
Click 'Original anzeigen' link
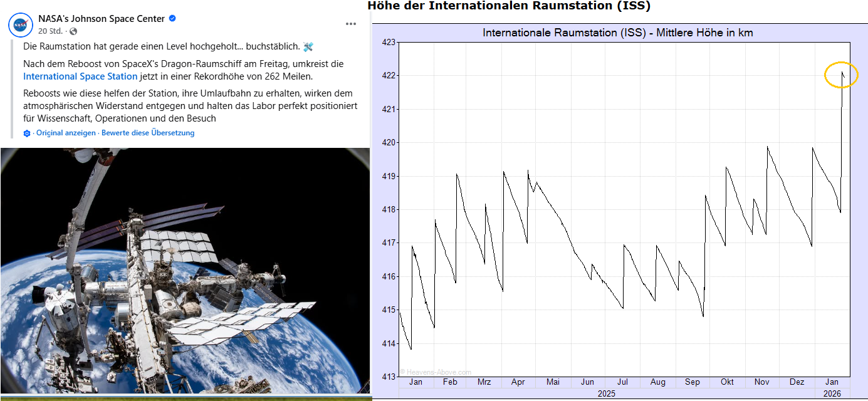[66, 133]
